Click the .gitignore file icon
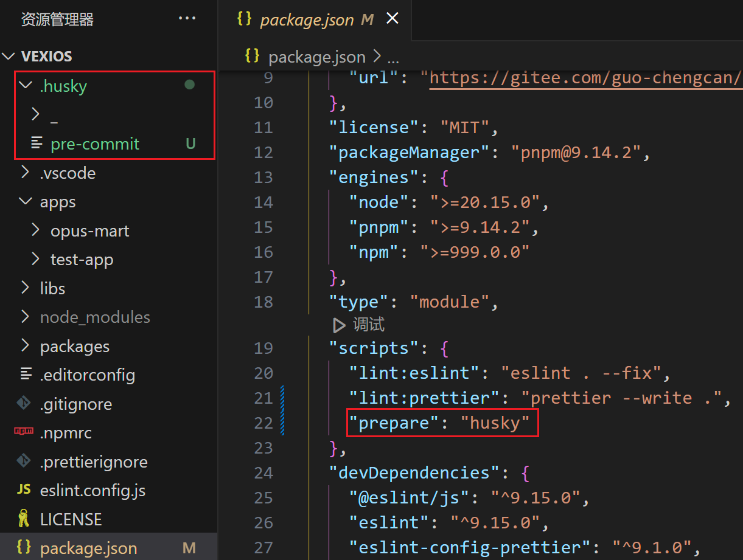This screenshot has width=743, height=560. pyautogui.click(x=24, y=404)
